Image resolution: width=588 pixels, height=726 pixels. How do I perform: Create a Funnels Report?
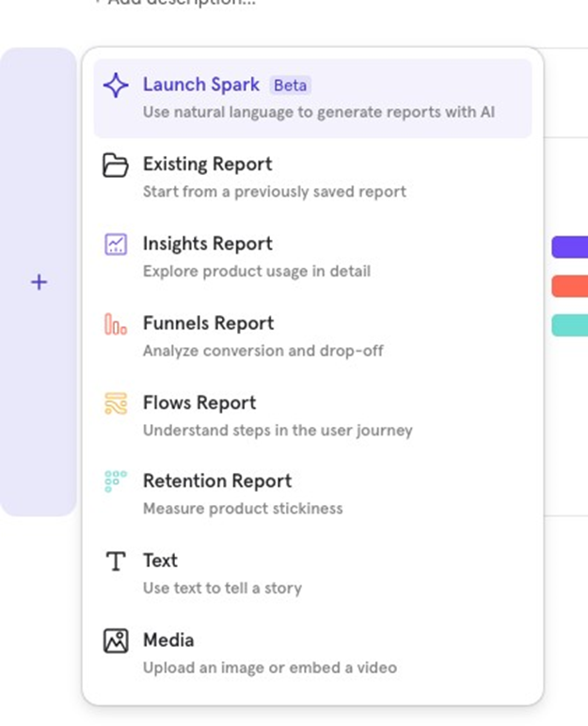click(x=208, y=324)
